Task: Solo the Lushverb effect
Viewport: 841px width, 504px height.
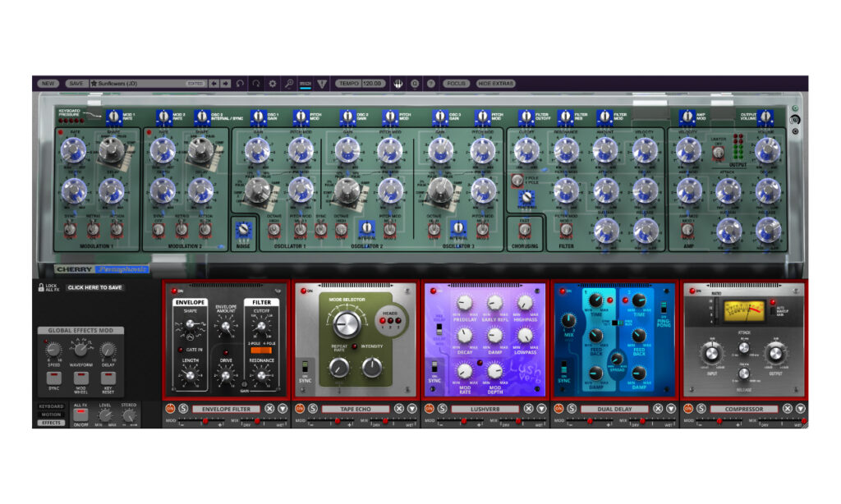Action: pyautogui.click(x=442, y=409)
